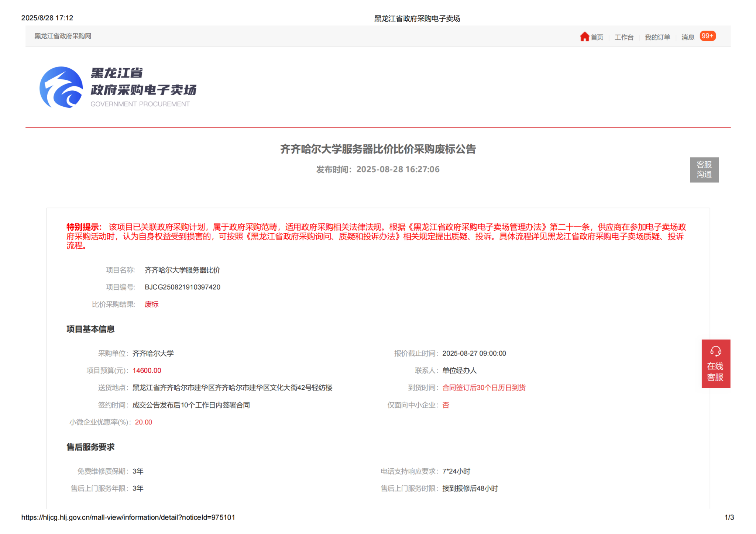Click the 政府采购电子卖场 logo text
The image size is (756, 534).
[143, 90]
